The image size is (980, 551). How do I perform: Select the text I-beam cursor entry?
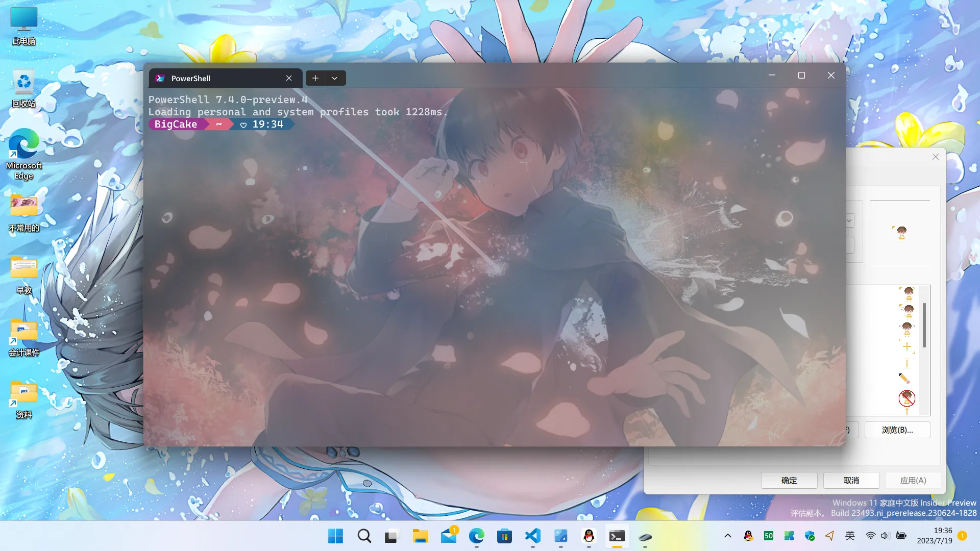coord(907,363)
